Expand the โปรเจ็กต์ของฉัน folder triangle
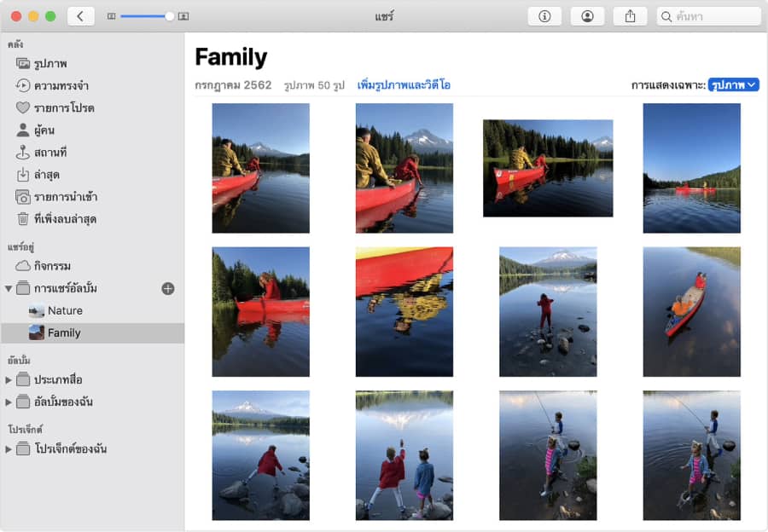Screen dimensions: 768x532 (x=9, y=449)
